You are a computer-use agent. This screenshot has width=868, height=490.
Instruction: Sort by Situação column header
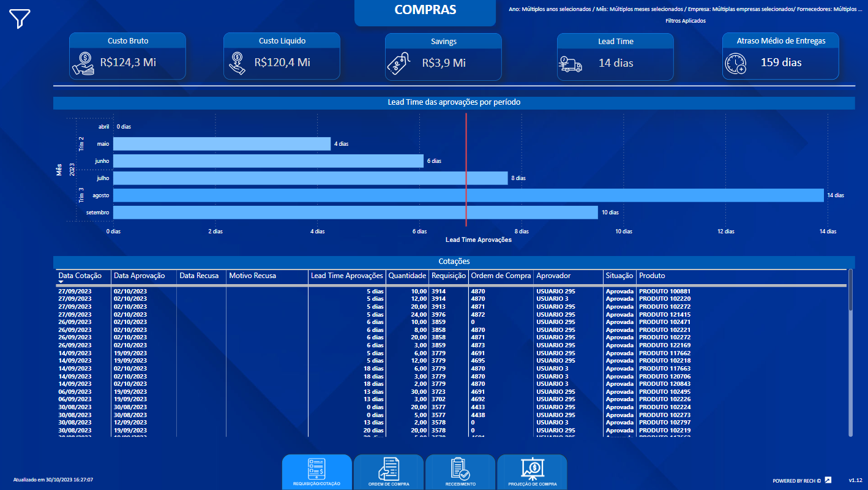[619, 276]
